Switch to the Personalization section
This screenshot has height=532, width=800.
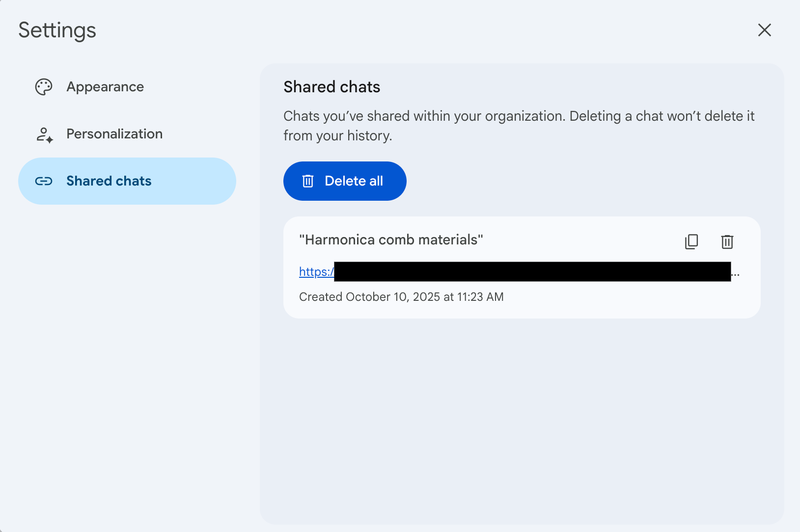(x=114, y=134)
